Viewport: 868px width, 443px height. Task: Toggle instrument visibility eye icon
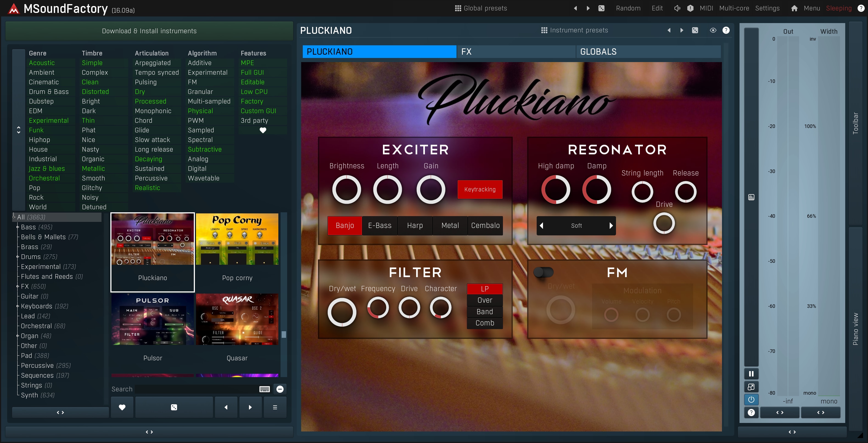(x=713, y=30)
